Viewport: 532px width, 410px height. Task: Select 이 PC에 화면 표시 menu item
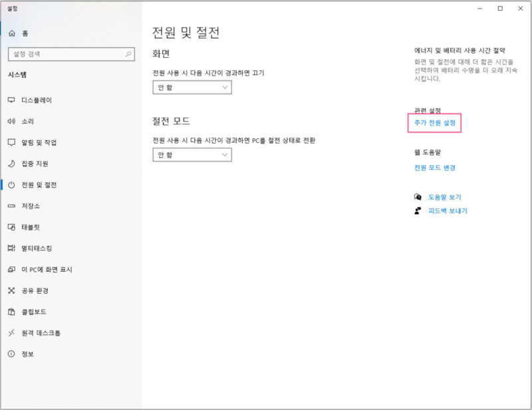(x=47, y=270)
